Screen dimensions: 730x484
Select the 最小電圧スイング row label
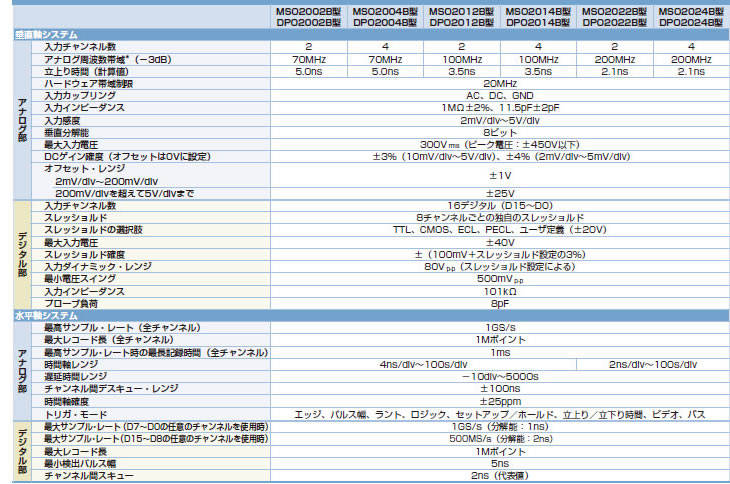(80, 279)
